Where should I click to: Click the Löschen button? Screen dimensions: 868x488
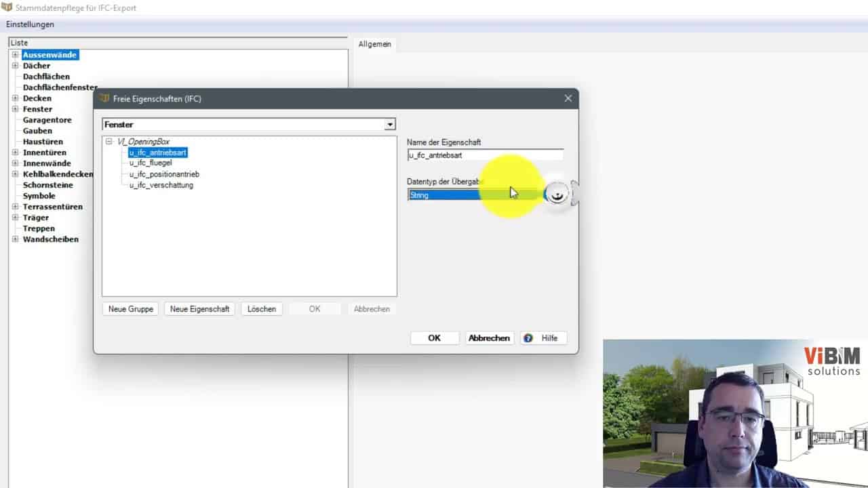(262, 308)
